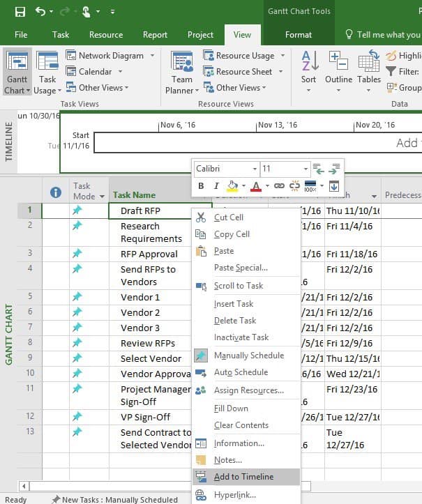422x504 pixels.
Task: Expand the font size 11 dropdown
Action: point(306,169)
